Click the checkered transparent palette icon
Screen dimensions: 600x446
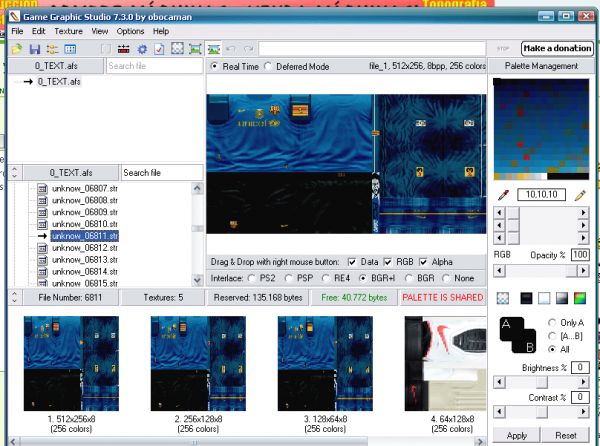pyautogui.click(x=503, y=298)
